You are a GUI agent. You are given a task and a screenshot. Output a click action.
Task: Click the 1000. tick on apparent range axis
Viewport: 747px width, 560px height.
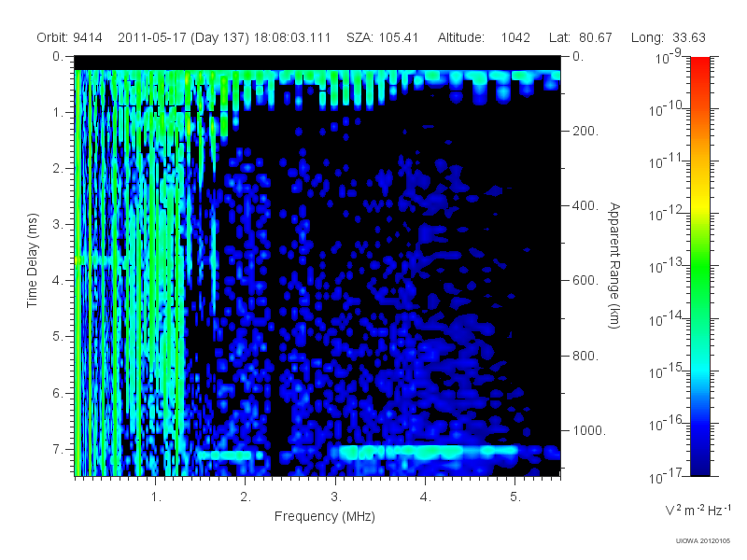(589, 430)
